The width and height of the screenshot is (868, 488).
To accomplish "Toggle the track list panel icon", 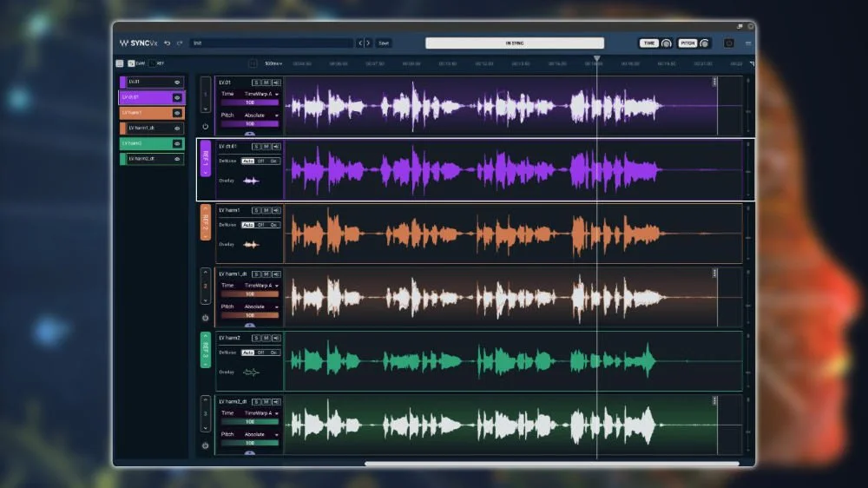I will (x=120, y=63).
